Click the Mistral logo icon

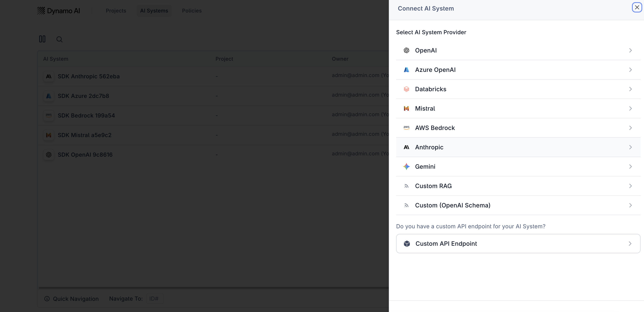[x=406, y=108]
